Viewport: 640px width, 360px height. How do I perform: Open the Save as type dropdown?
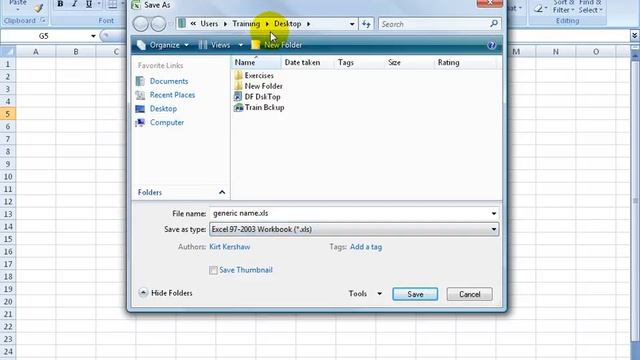point(354,229)
